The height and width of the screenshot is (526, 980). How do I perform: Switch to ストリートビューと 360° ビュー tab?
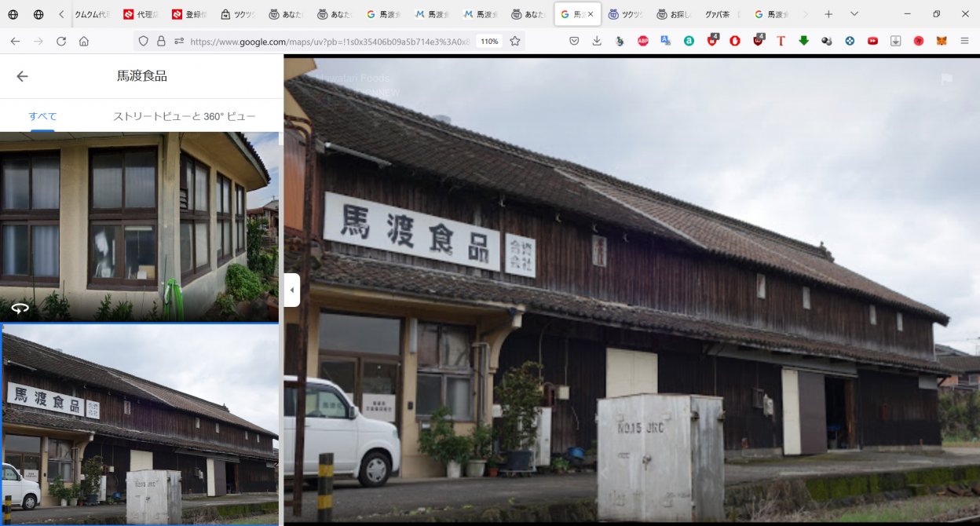click(x=185, y=116)
